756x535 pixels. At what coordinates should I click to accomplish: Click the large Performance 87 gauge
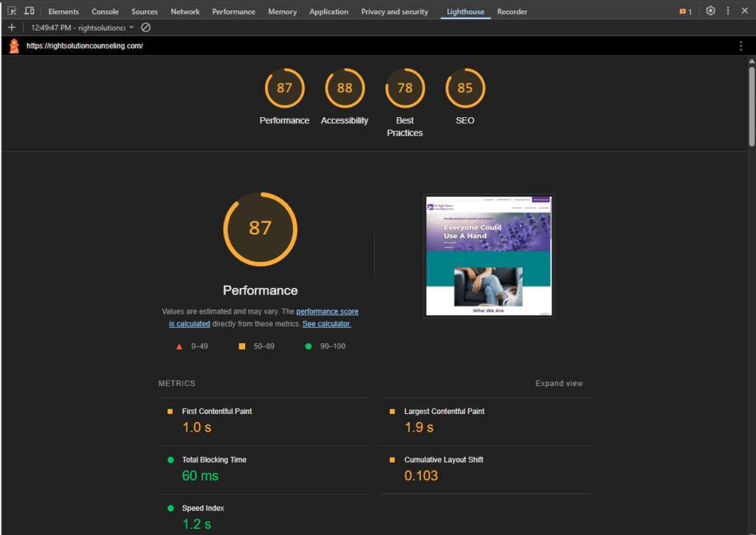click(x=261, y=229)
